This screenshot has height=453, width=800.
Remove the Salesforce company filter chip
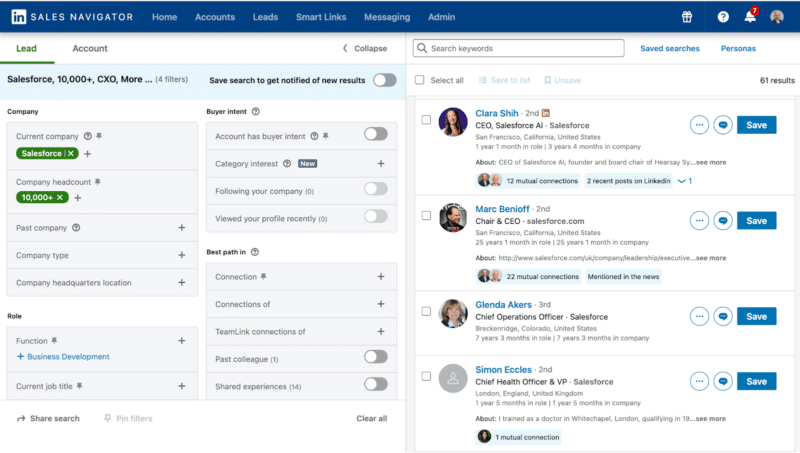(x=71, y=154)
